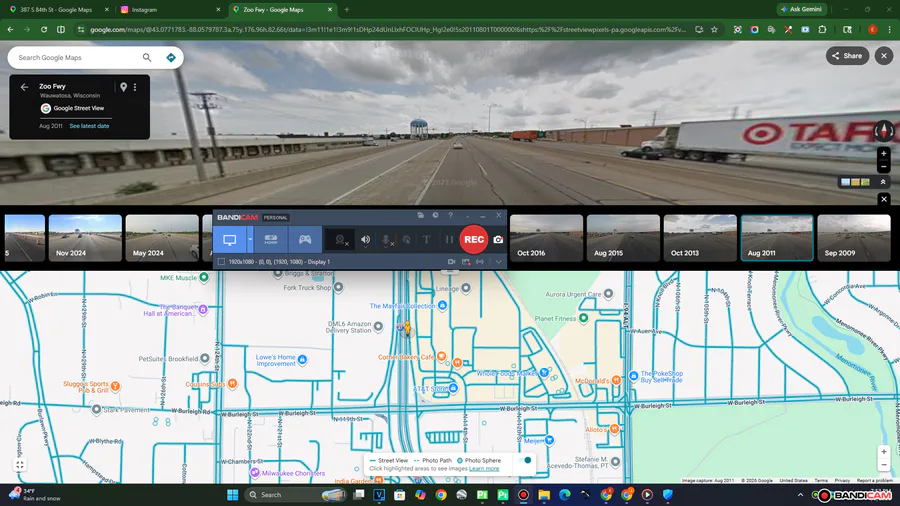Select the Sep 2009 Street View thumbnail
Image resolution: width=900 pixels, height=506 pixels.
pyautogui.click(x=854, y=238)
